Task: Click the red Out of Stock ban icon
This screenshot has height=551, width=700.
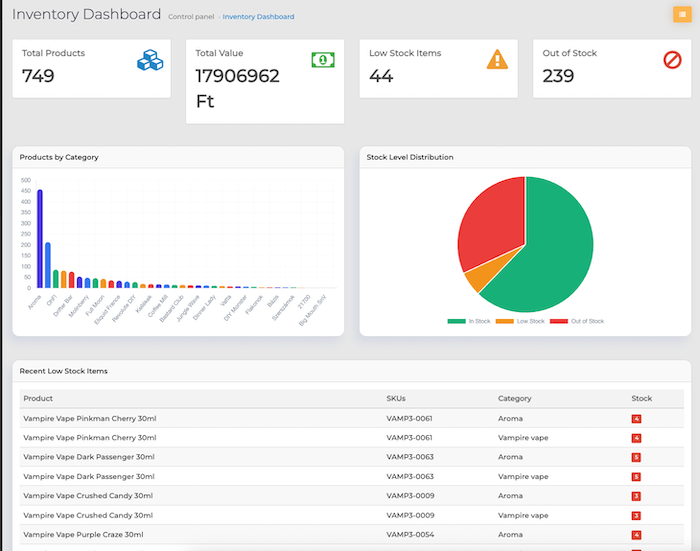Action: click(x=672, y=61)
